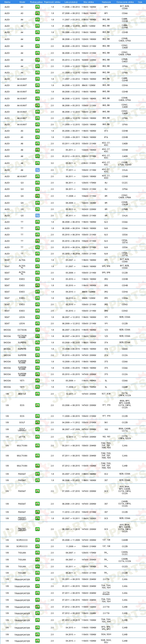The height and width of the screenshot is (644, 146).
Task: Click the petrol icon in Audi A6 3.0 row
Action: coord(38,163)
